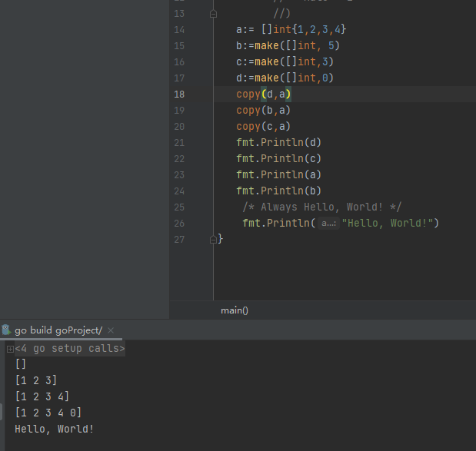Image resolution: width=476 pixels, height=451 pixels.
Task: Click the 'copy(b,a)' statement
Action: click(x=264, y=111)
